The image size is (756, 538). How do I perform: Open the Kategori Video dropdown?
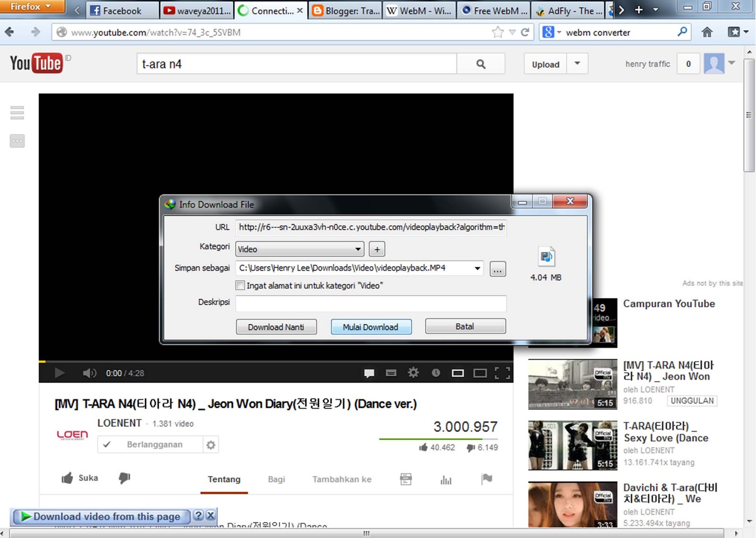click(x=300, y=249)
